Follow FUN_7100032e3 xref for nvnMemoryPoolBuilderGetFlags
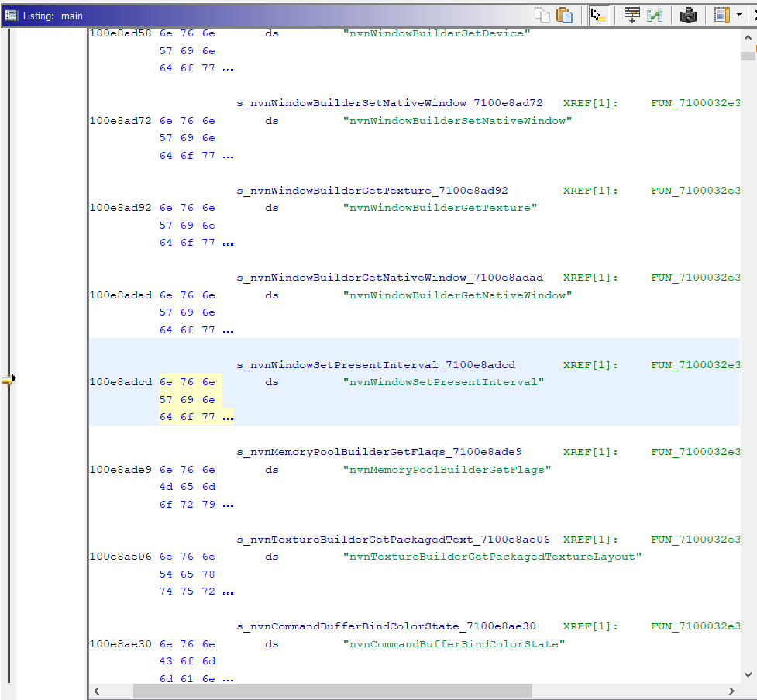The width and height of the screenshot is (757, 700). click(695, 452)
